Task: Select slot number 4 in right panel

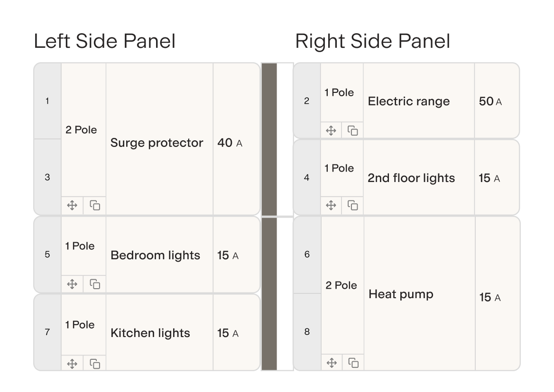Action: click(x=306, y=178)
